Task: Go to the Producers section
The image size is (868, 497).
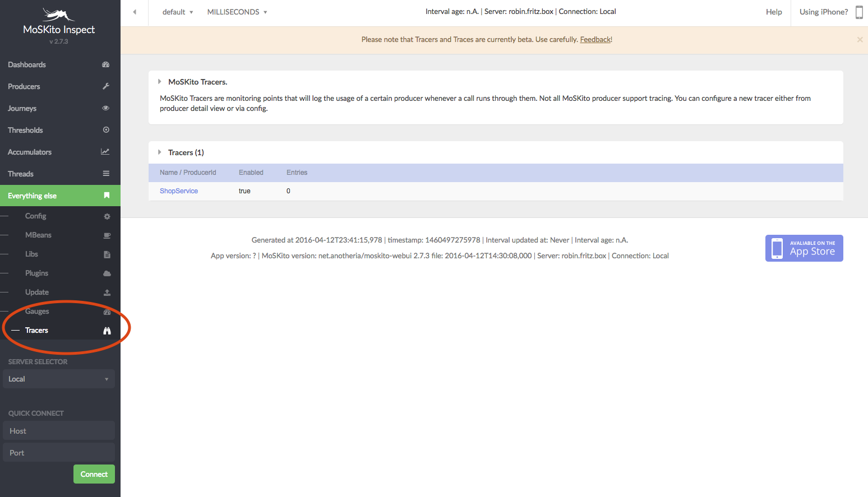Action: pyautogui.click(x=60, y=86)
